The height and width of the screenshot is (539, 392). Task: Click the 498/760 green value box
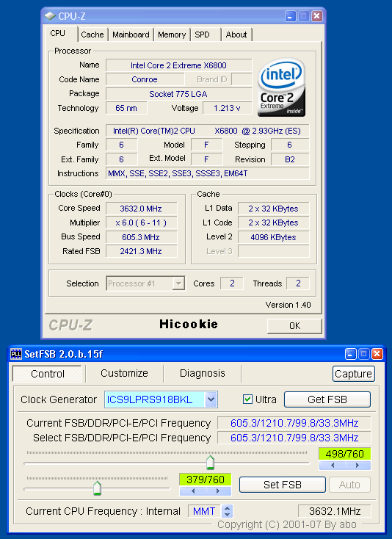click(345, 454)
